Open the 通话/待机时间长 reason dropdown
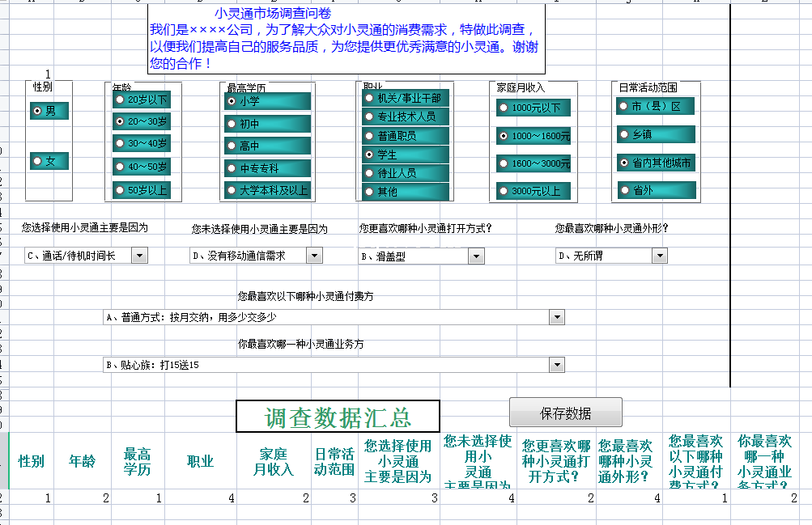This screenshot has height=525, width=812. pos(139,256)
